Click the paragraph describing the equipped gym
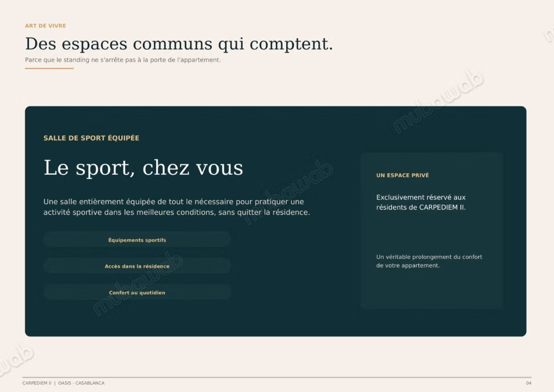 [x=176, y=207]
